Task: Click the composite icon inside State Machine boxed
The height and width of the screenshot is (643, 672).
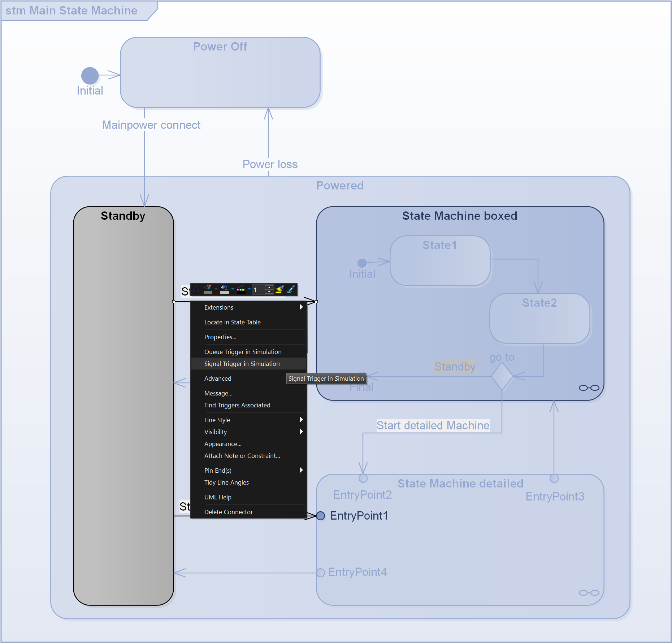Action: (589, 389)
